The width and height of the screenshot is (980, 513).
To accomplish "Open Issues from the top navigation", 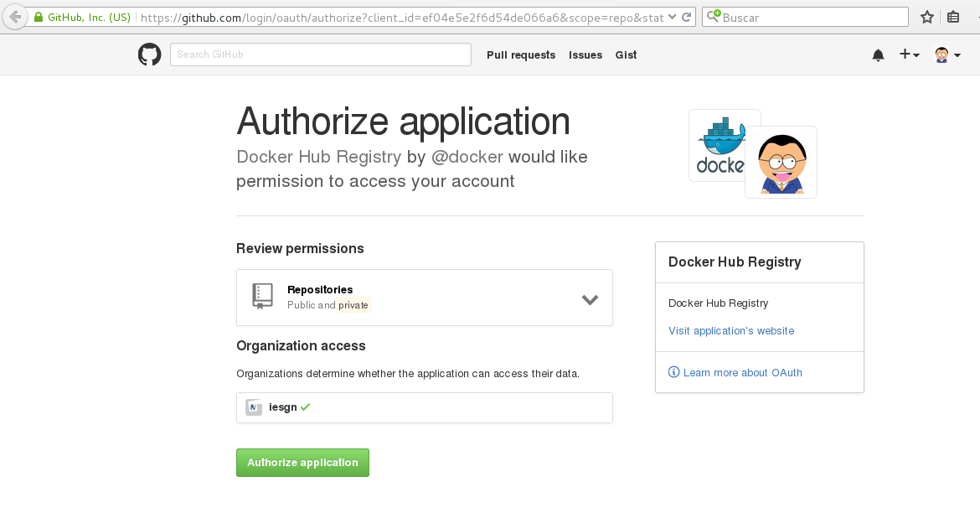I will pos(585,55).
